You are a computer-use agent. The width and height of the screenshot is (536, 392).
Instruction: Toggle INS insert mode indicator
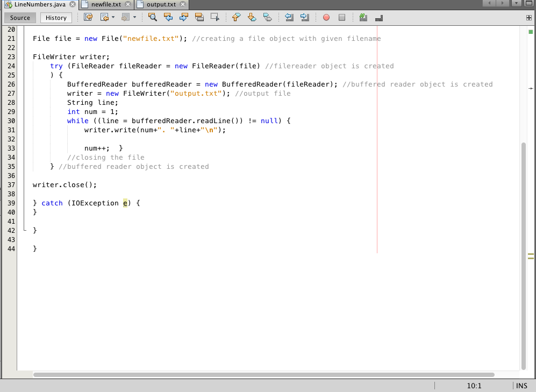521,386
